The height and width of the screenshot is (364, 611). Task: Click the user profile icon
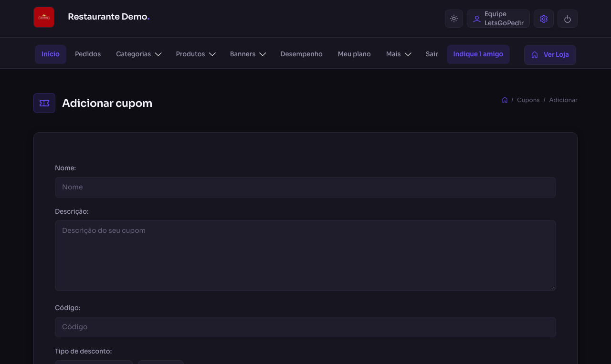tap(476, 19)
